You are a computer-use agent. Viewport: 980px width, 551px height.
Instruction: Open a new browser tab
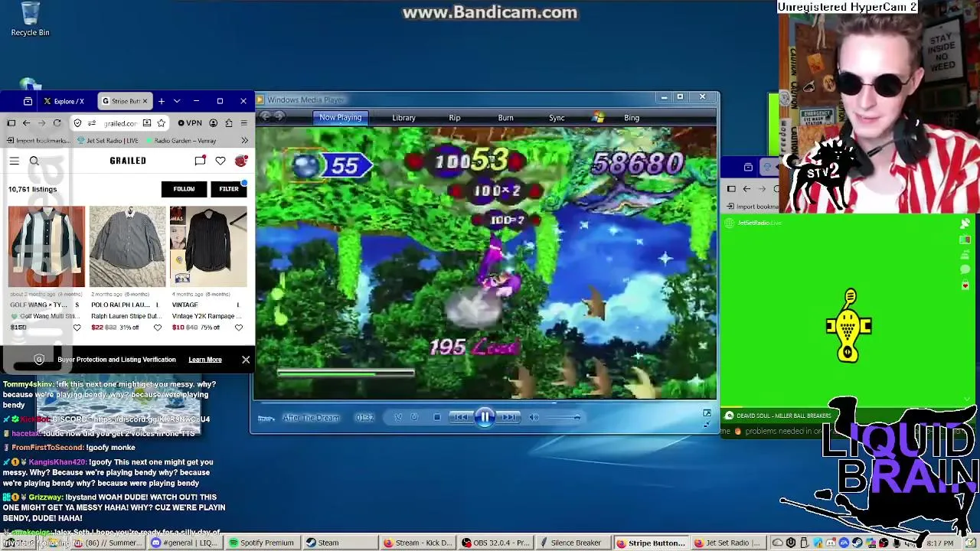(x=161, y=101)
